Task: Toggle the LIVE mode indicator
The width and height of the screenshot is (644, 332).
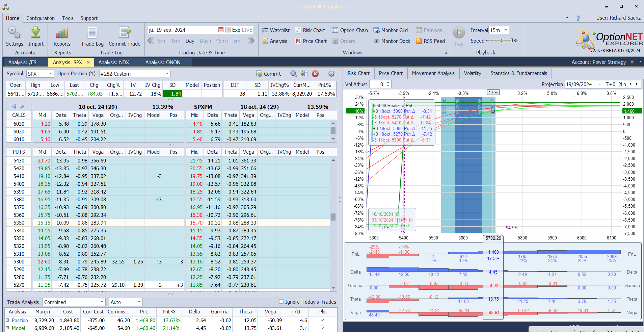Action: (x=247, y=30)
